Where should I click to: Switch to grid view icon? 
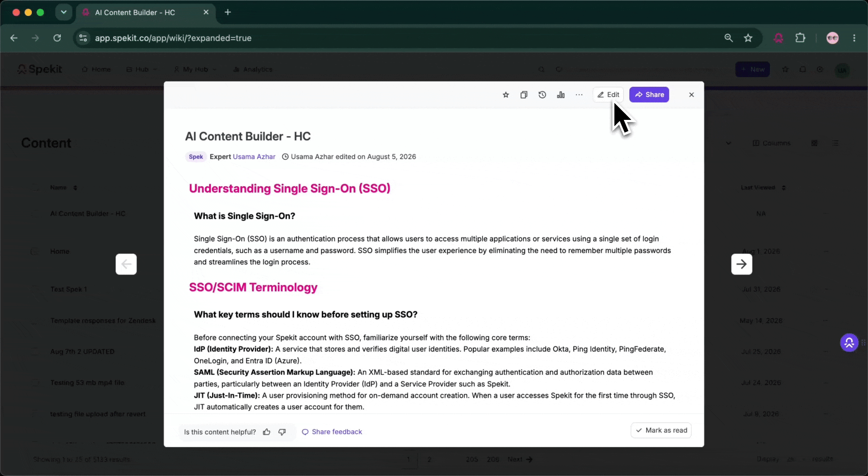[x=814, y=143]
